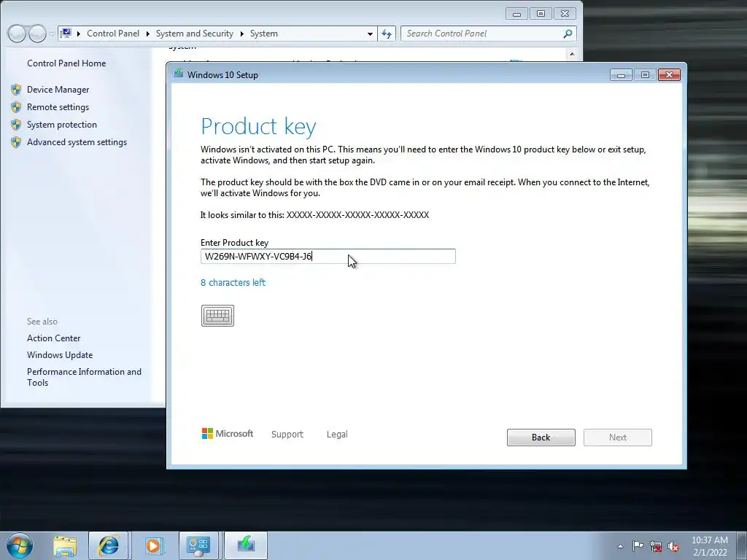This screenshot has height=560, width=747.
Task: Select System in the address breadcrumb
Action: pos(263,34)
